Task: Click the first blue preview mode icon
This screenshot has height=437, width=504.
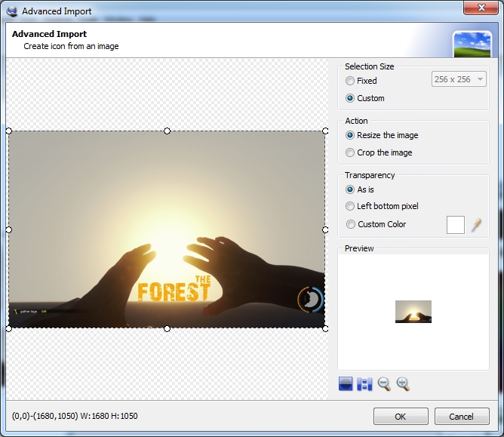Action: [x=346, y=384]
